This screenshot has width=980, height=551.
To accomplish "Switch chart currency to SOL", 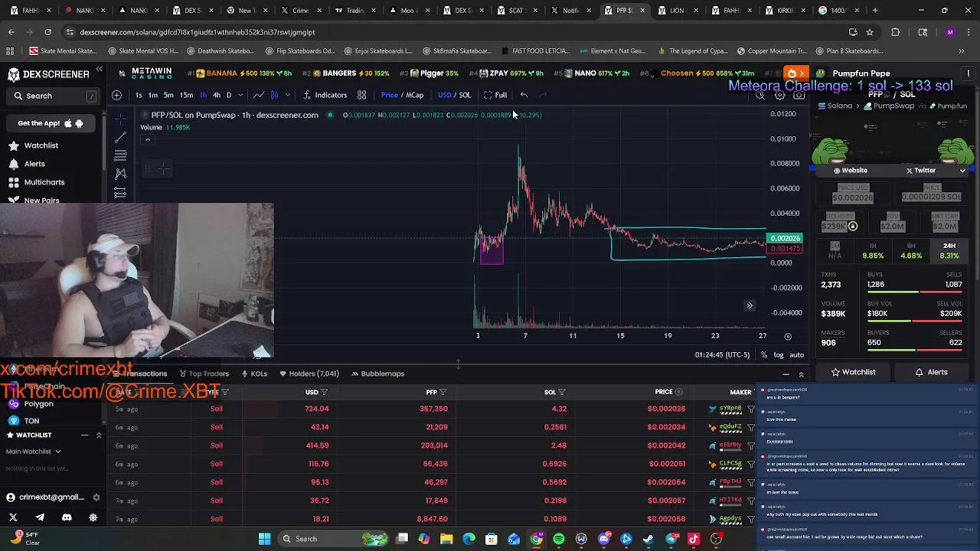I will [x=465, y=95].
